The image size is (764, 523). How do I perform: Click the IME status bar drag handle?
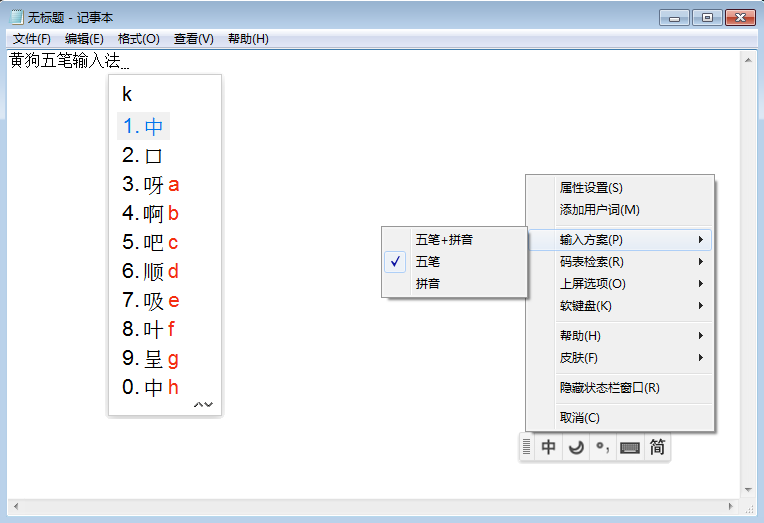[526, 448]
